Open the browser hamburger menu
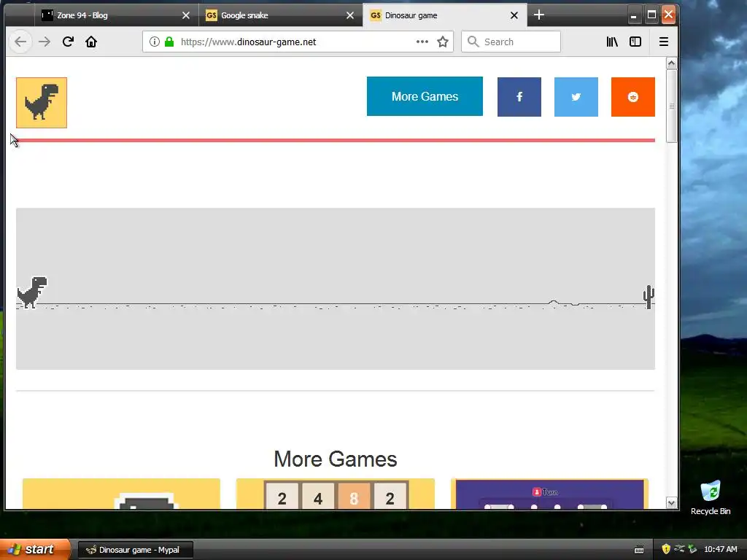The image size is (747, 560). click(664, 42)
